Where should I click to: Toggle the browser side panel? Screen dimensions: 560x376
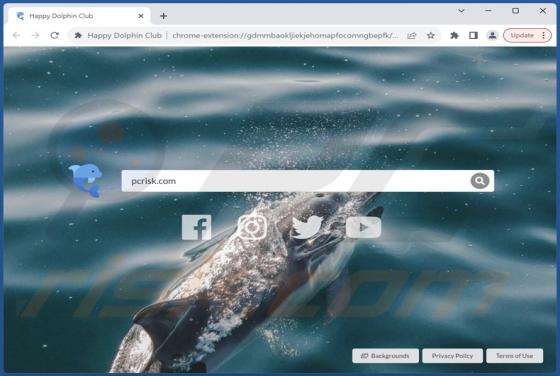click(x=473, y=35)
